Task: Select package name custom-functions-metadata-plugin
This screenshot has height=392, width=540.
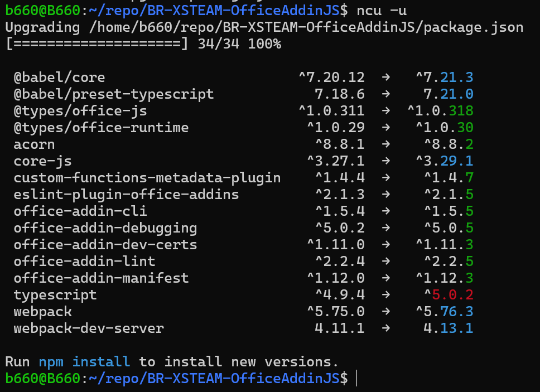Action: coord(147,178)
